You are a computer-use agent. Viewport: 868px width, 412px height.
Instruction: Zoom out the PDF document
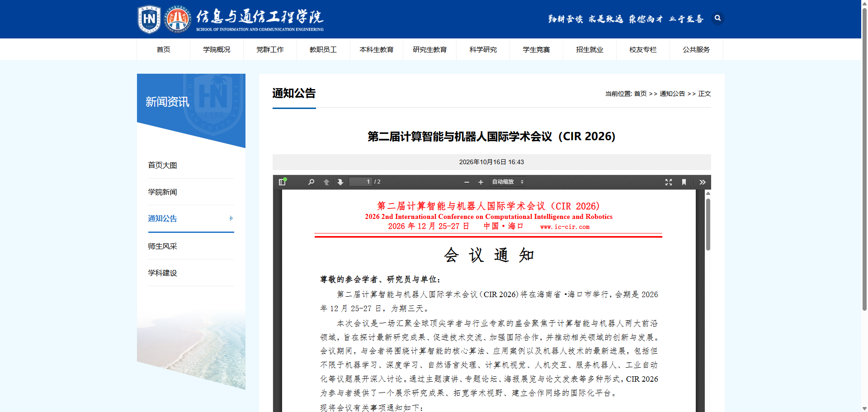click(467, 182)
